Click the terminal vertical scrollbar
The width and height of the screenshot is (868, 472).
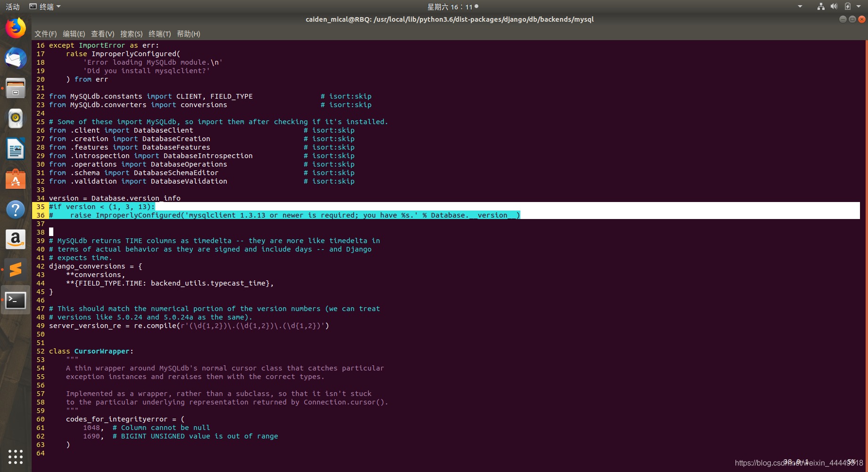click(866, 255)
